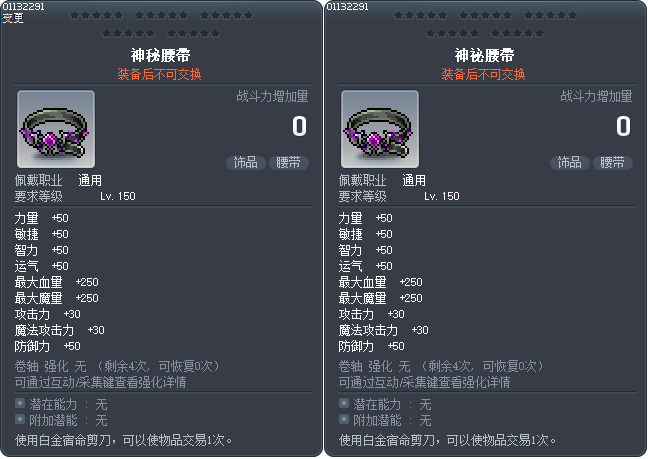This screenshot has width=648, height=459.
Task: Click the star rating row in the left tooltip
Action: 161,24
